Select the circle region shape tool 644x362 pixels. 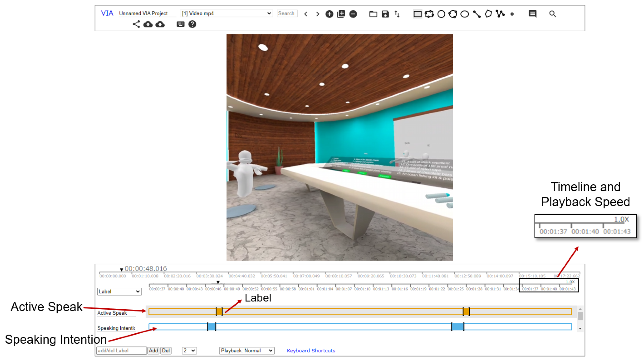tap(441, 14)
